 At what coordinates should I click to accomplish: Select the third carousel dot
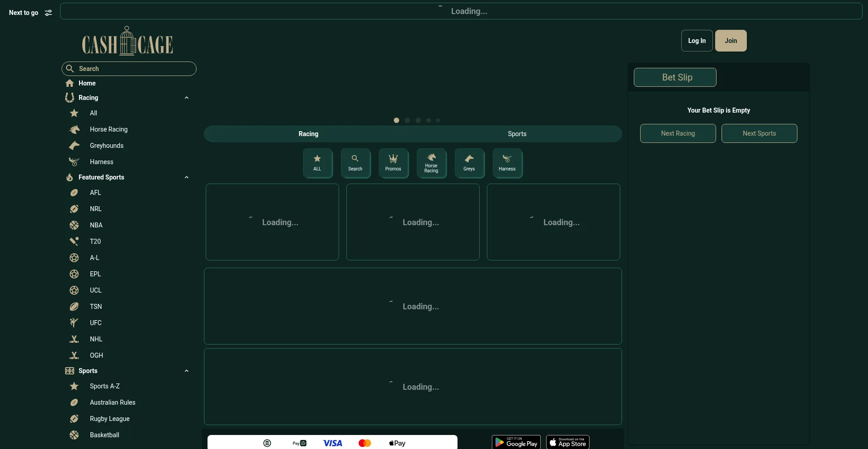coord(418,120)
